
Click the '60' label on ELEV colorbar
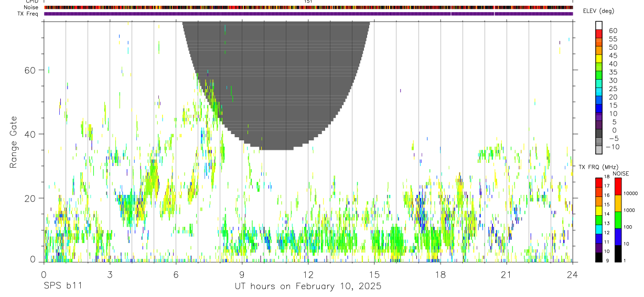[613, 31]
